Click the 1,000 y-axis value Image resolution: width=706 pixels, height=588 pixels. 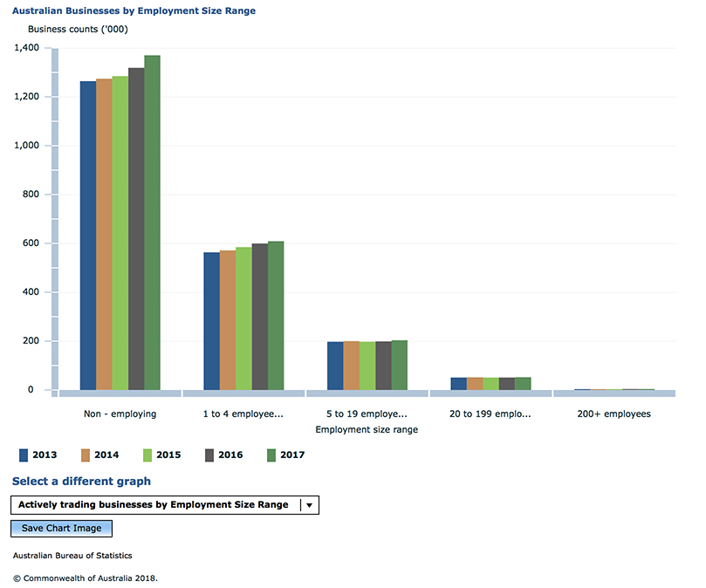(26, 146)
